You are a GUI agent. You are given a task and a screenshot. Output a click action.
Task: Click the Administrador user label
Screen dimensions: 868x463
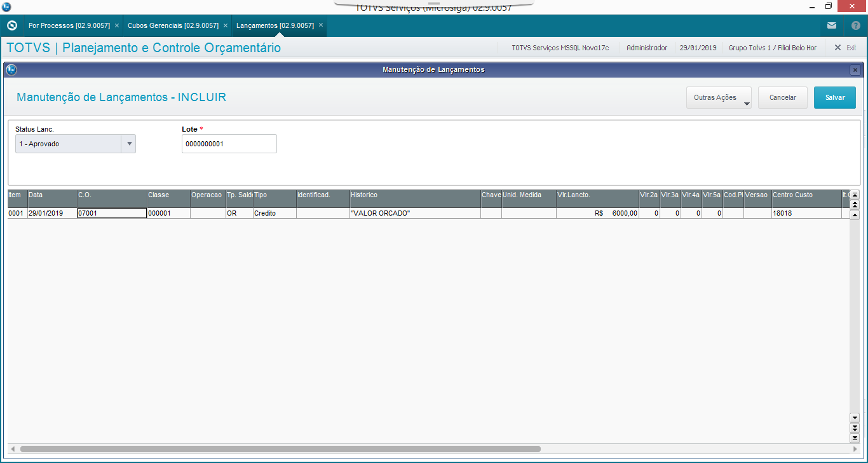[647, 48]
